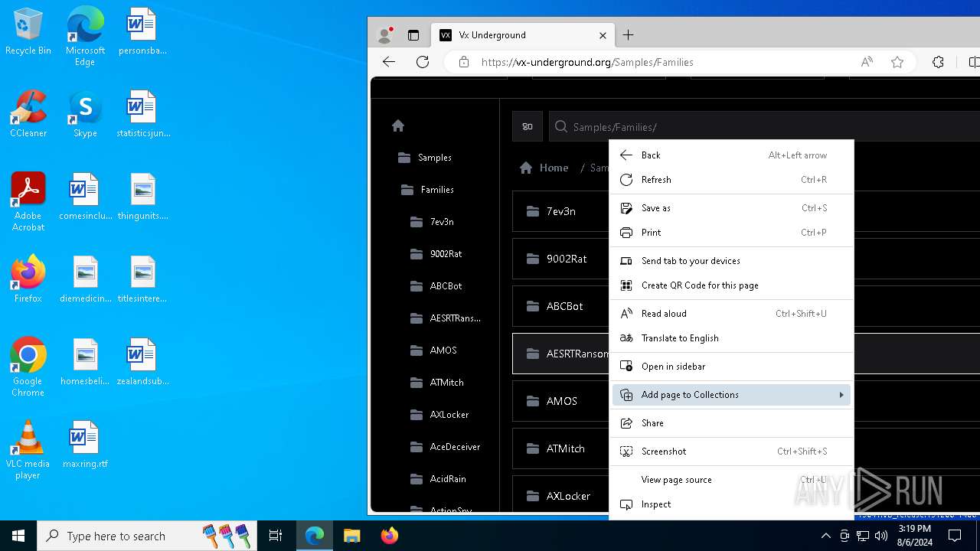Open Edge tab actions menu icon
Viewport: 980px width, 551px height.
pos(413,35)
